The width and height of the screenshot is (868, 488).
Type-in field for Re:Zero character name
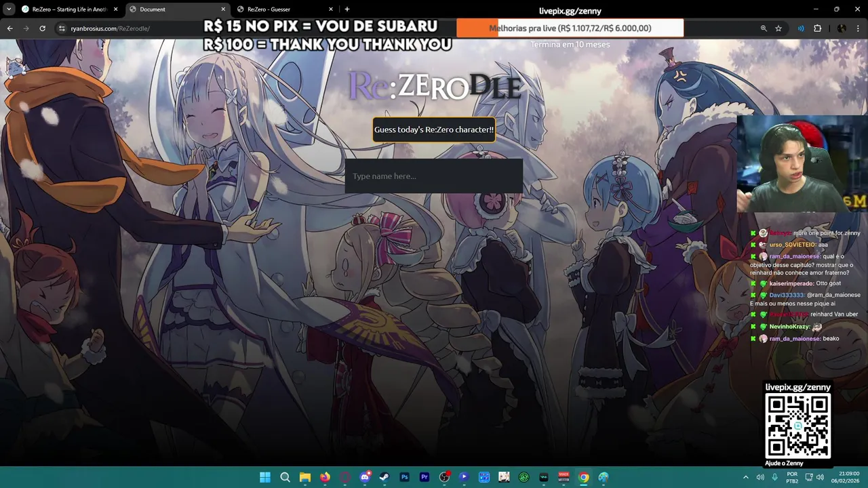(433, 176)
